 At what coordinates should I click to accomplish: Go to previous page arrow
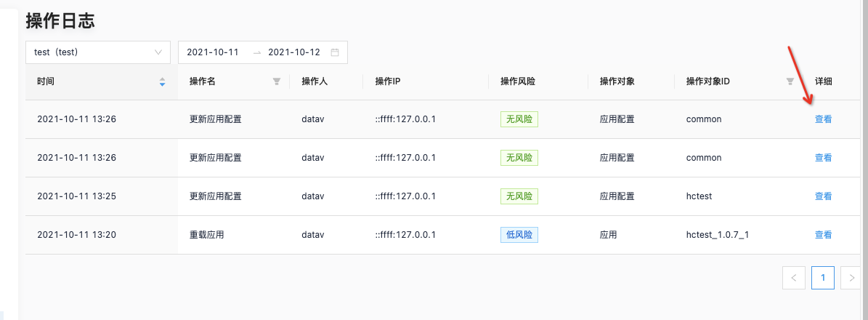coord(794,278)
